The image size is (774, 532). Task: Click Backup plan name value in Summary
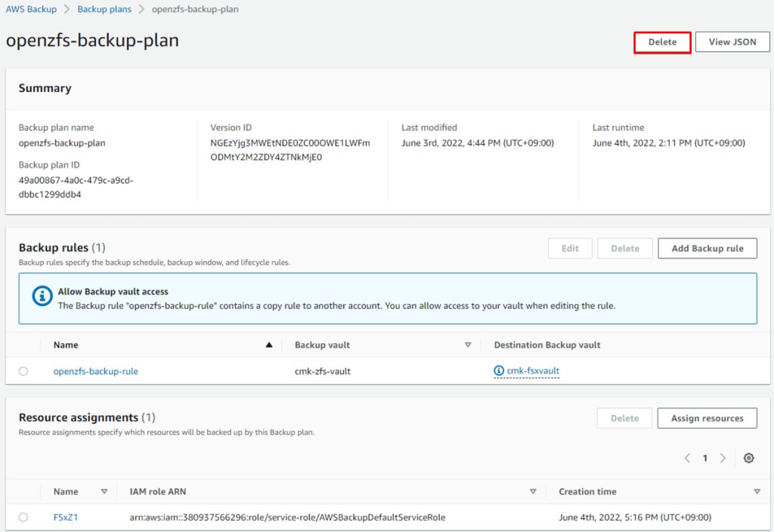click(62, 143)
